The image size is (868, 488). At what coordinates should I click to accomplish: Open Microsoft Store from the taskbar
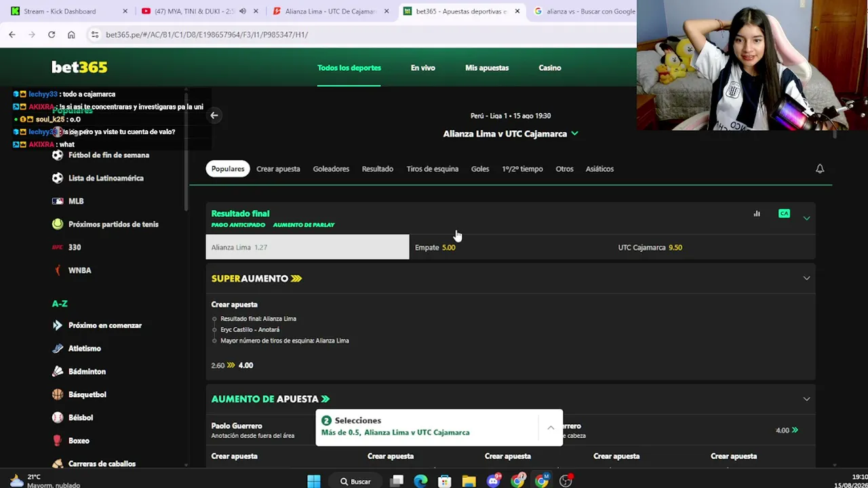(x=445, y=481)
